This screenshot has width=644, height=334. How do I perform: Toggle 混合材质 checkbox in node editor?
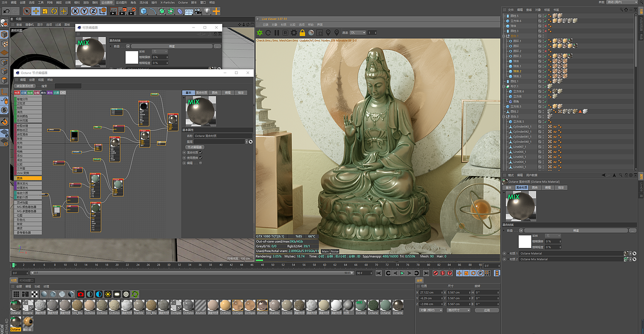pos(201,152)
